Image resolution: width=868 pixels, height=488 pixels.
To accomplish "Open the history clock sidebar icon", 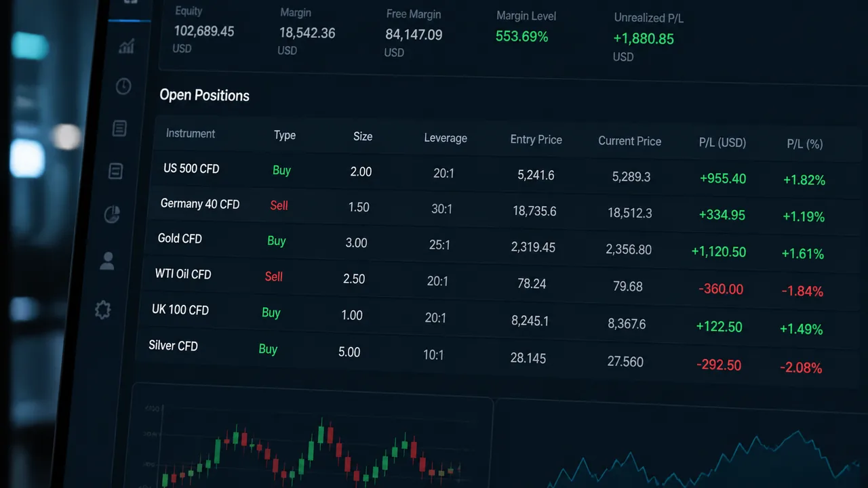I will tap(123, 86).
